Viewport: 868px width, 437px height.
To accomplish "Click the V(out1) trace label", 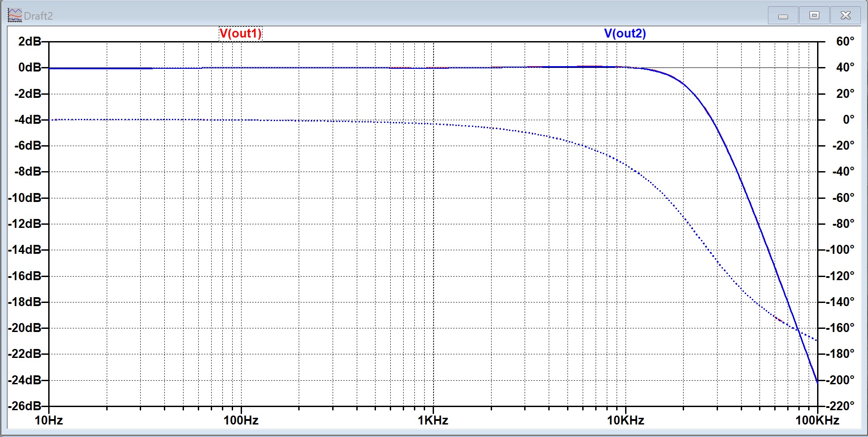I will [x=240, y=34].
